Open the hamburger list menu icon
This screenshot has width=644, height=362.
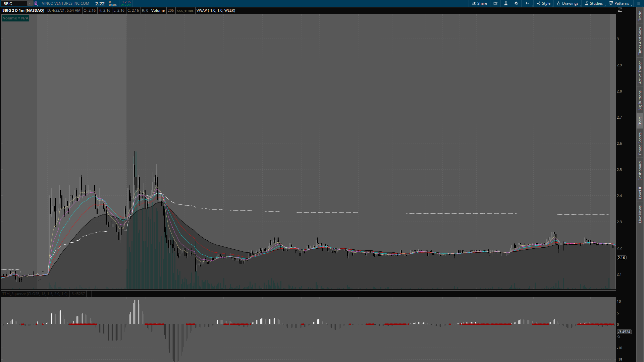639,3
